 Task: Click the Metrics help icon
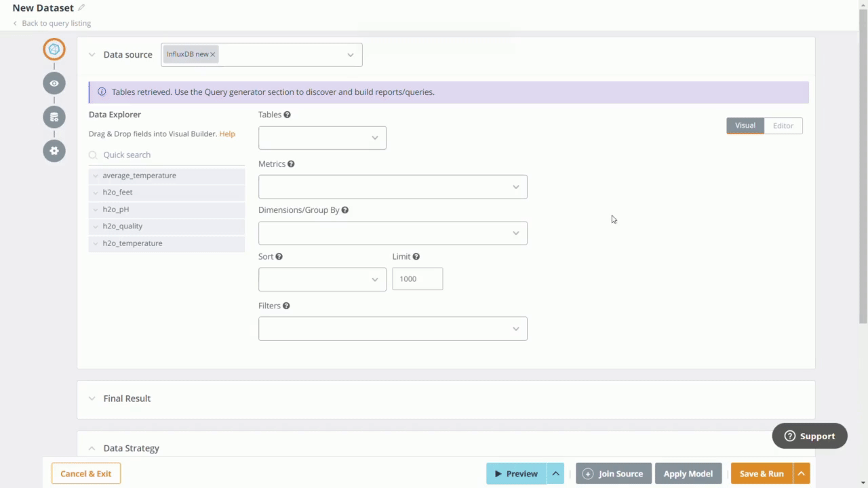[x=290, y=163]
